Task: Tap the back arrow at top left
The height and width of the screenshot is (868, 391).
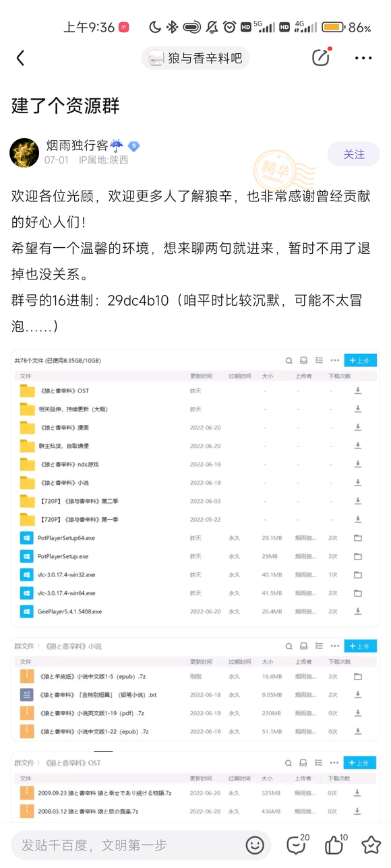Action: [20, 59]
